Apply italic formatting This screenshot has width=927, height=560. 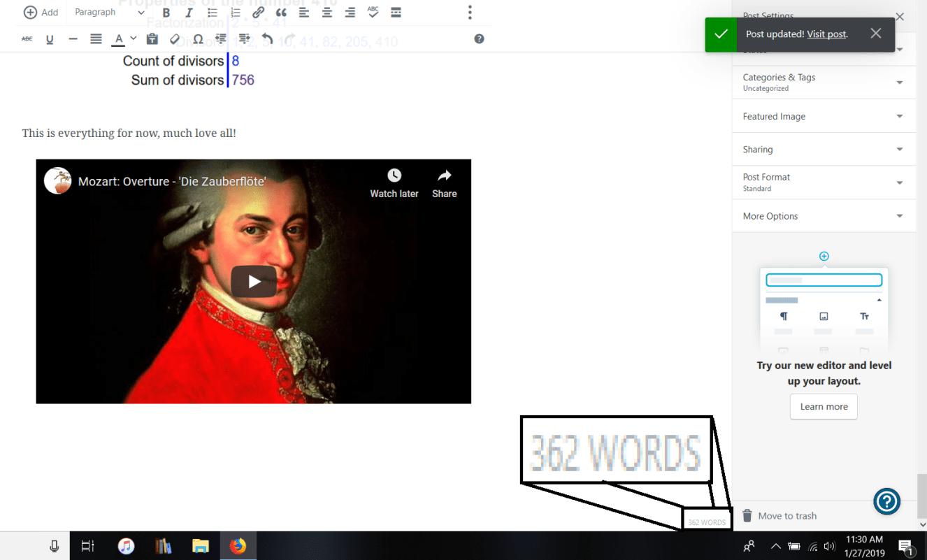point(189,12)
